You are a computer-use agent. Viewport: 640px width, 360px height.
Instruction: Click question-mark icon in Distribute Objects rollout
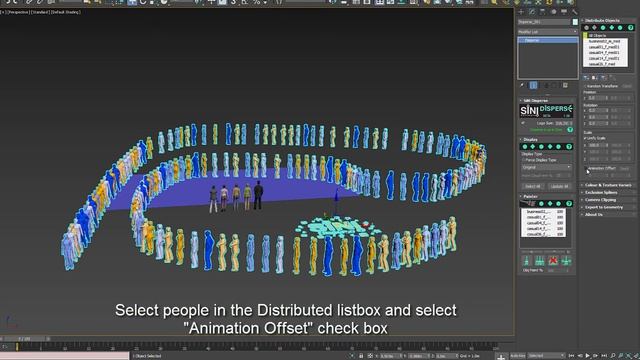[631, 28]
